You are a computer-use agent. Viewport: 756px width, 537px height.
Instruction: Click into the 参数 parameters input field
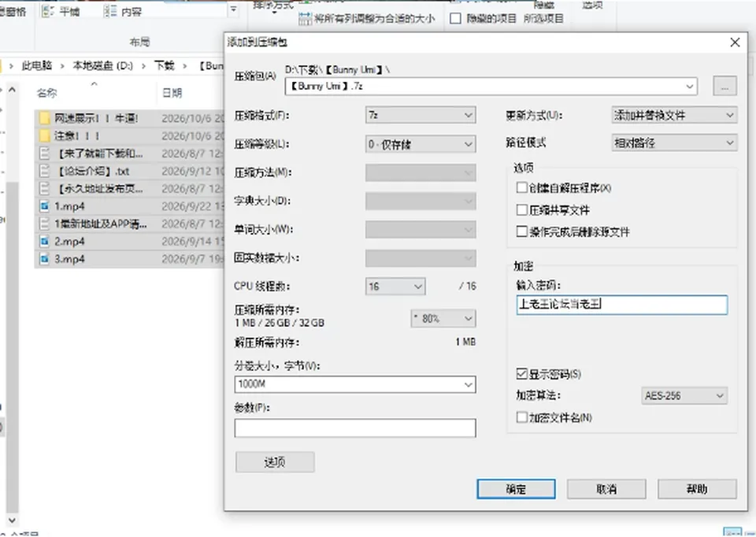click(355, 428)
